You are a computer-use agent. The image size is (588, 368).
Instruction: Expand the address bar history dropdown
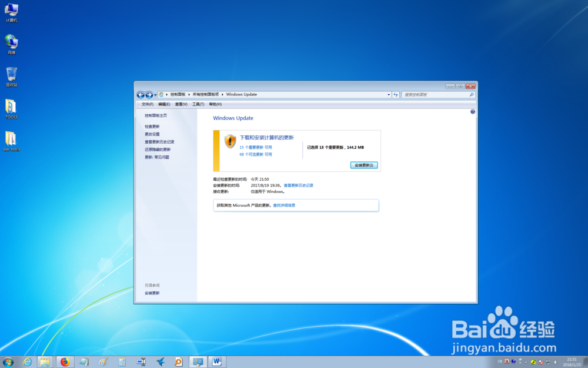389,95
